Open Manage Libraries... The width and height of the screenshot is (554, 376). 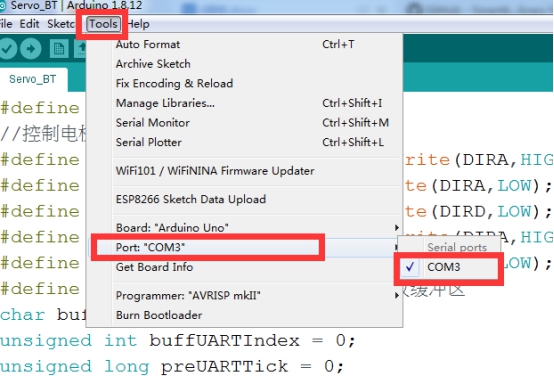(x=244, y=103)
